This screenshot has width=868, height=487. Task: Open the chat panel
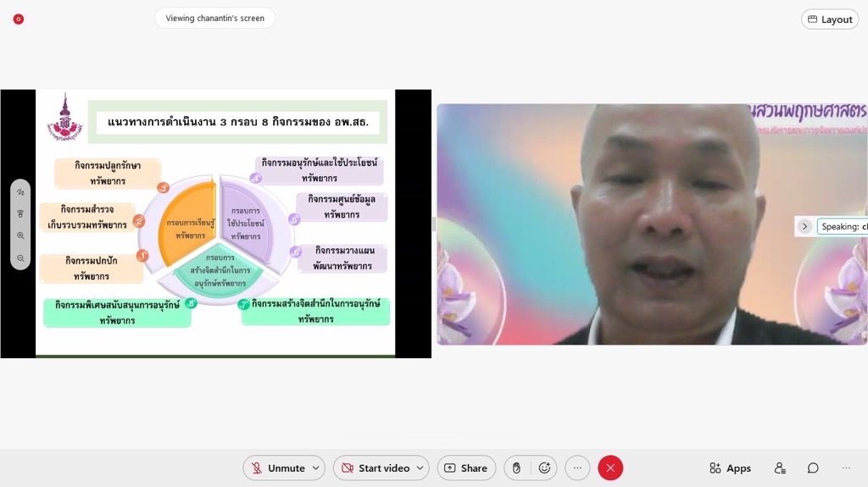[x=813, y=468]
